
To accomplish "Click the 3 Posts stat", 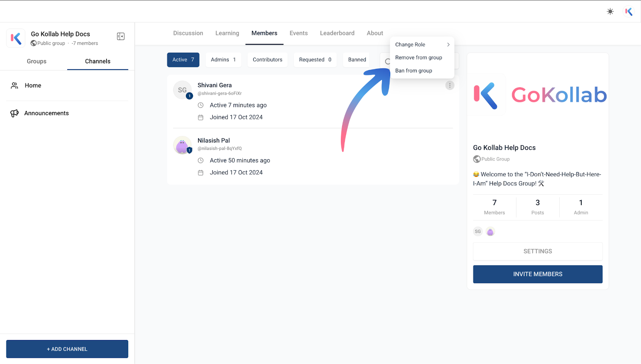I will 538,207.
